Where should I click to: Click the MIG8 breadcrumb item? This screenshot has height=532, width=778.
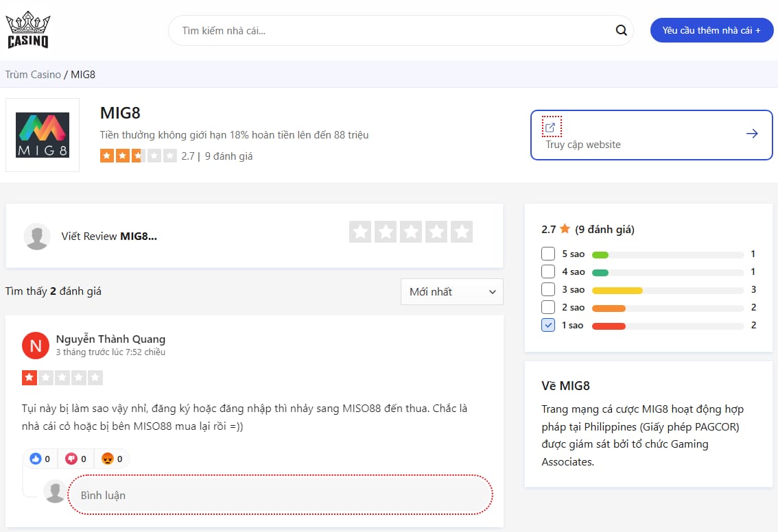pyautogui.click(x=83, y=74)
